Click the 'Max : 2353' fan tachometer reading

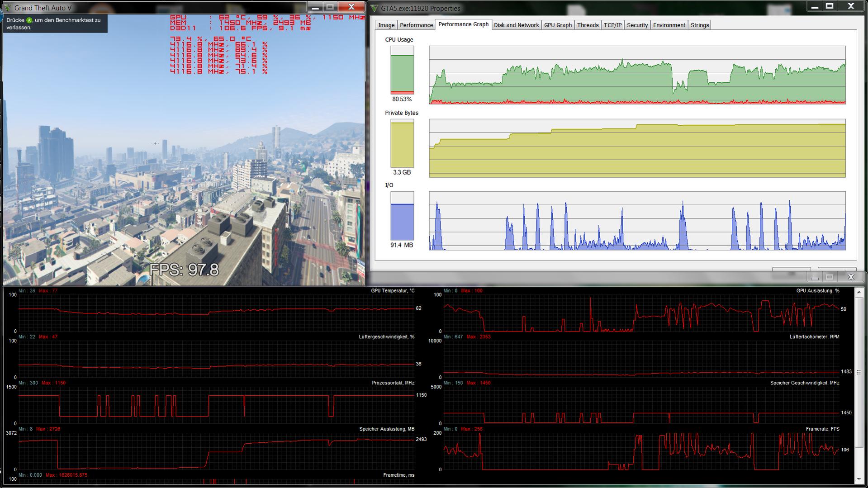(479, 337)
